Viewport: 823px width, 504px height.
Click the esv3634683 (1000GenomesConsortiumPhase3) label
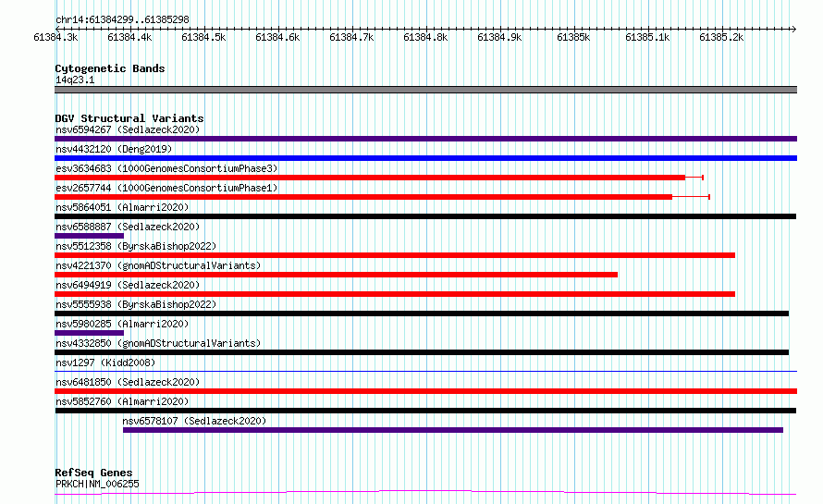[x=166, y=168]
